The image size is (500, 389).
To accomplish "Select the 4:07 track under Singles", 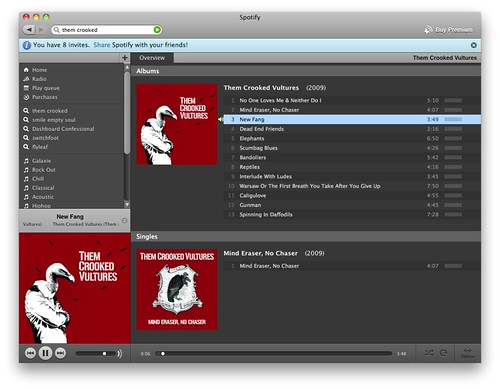I will (352, 266).
